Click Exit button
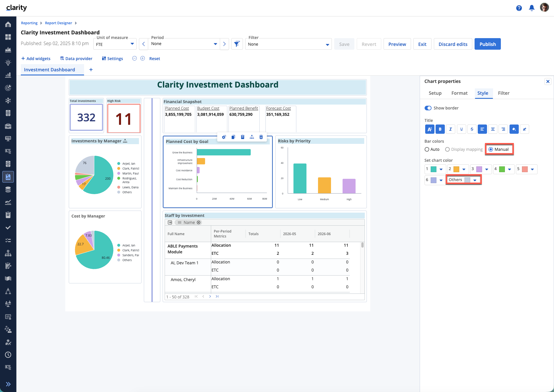Screen dimensions: 554x392 [x=422, y=44]
